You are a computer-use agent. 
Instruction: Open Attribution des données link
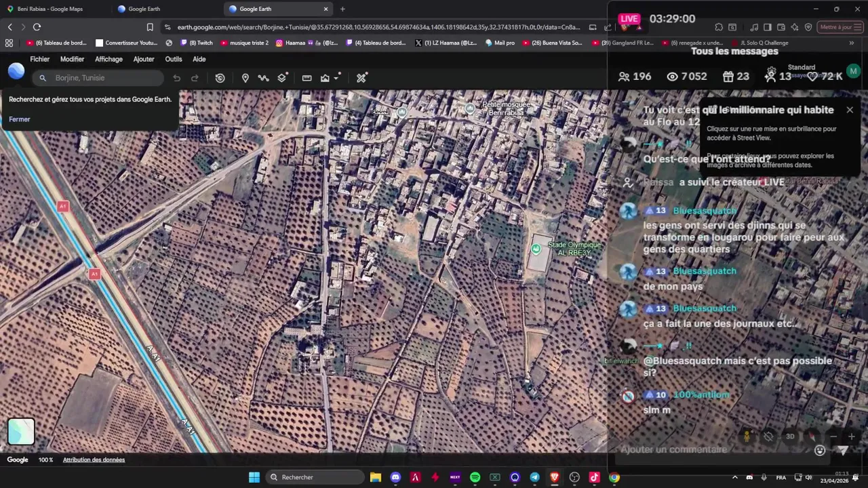(x=94, y=460)
